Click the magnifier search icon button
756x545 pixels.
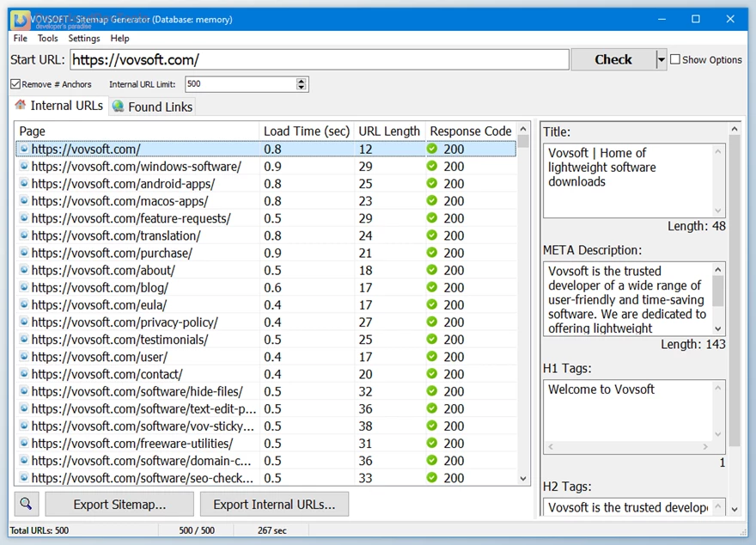27,504
